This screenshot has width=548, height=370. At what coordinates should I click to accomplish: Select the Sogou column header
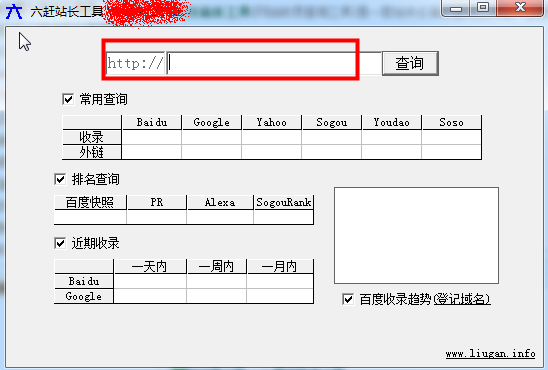332,122
